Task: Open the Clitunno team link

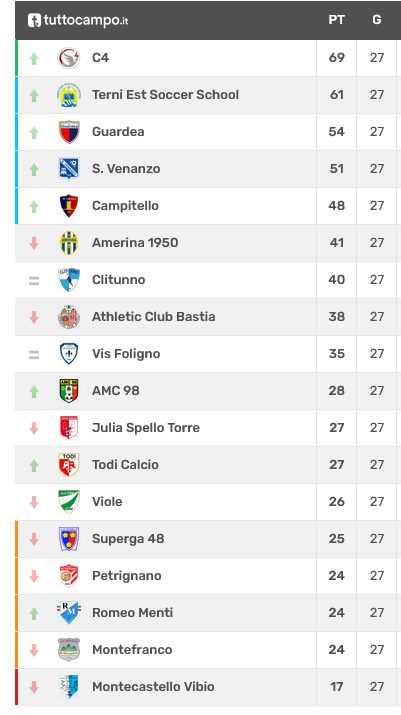Action: pyautogui.click(x=119, y=280)
